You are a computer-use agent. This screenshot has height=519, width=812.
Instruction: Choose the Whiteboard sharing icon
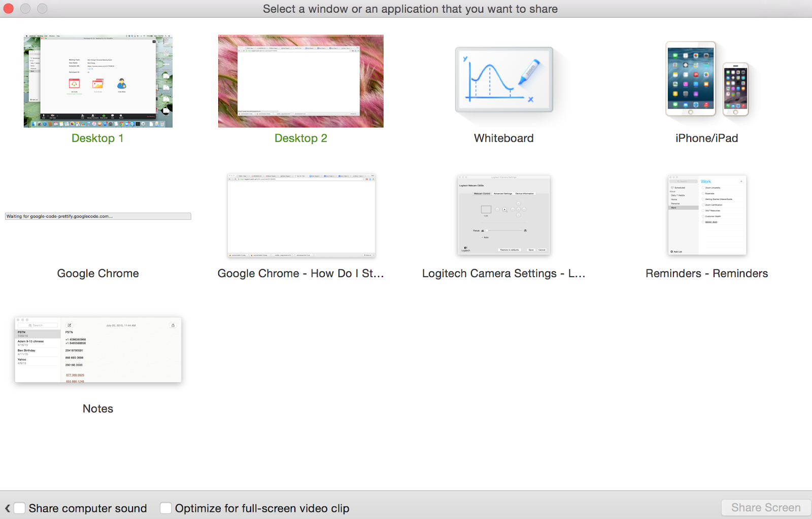(504, 80)
